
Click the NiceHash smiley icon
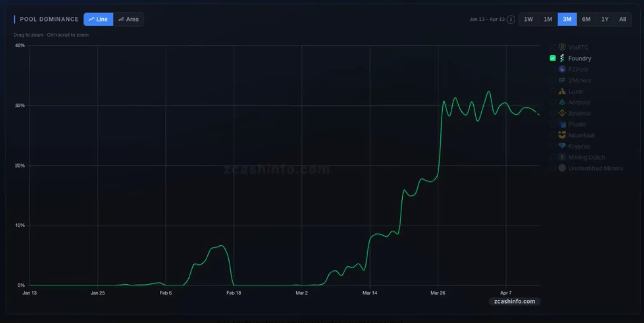562,135
